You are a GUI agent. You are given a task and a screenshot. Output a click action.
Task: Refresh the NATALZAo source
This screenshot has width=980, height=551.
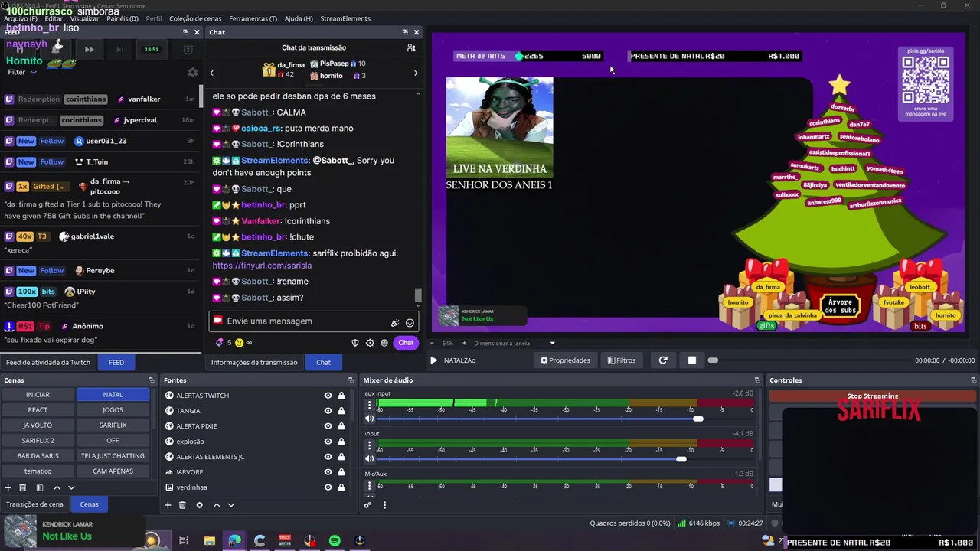tap(663, 360)
